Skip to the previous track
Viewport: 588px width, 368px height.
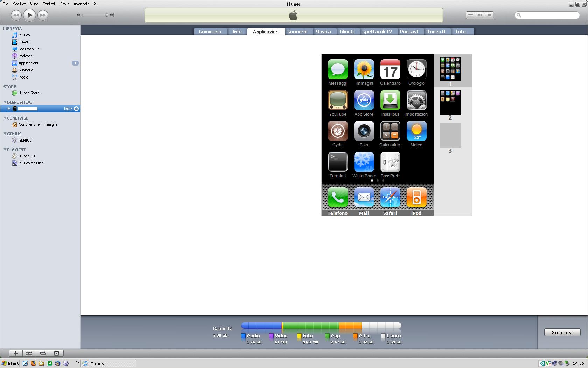coord(16,15)
